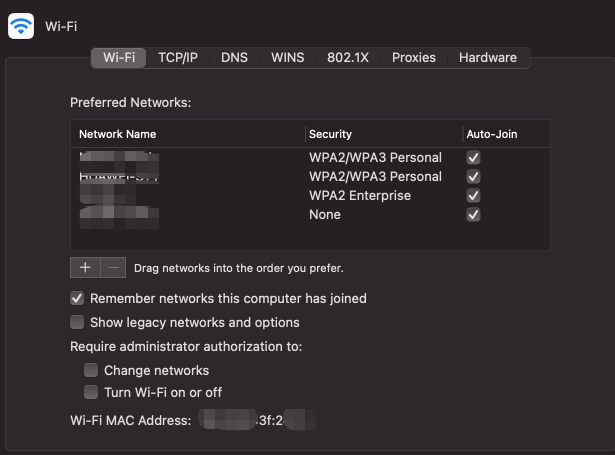
Task: Require admin authorization to Change networks
Action: coord(91,370)
